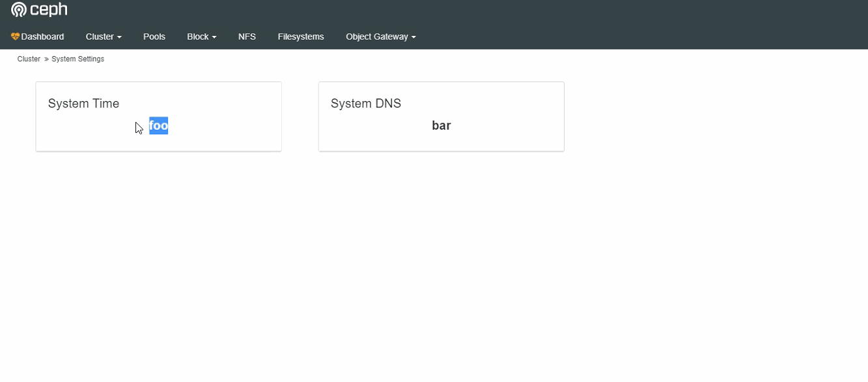This screenshot has height=382, width=868.
Task: Click inside the navigation bar background
Action: (x=586, y=37)
